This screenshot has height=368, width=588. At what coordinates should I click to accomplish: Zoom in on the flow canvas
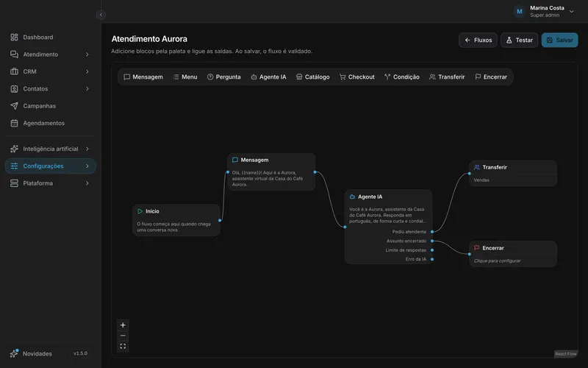pos(123,325)
